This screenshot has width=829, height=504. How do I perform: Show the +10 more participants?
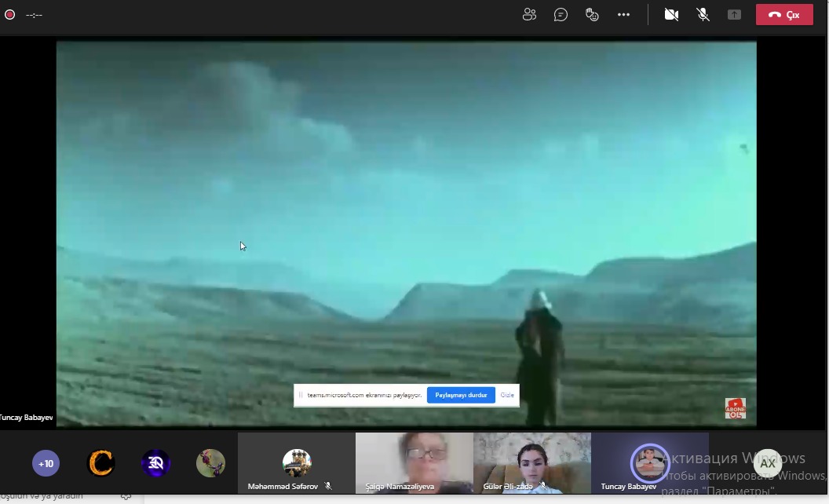[x=46, y=463]
